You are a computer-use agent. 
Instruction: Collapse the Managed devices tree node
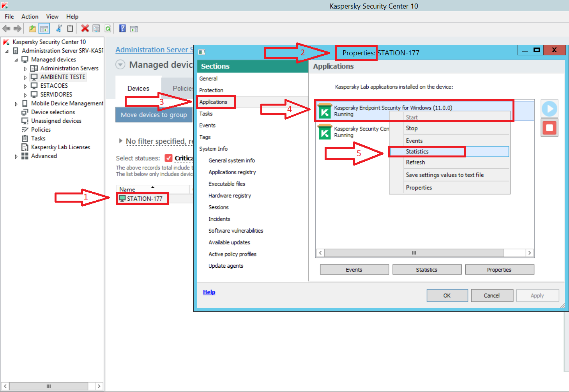click(16, 60)
